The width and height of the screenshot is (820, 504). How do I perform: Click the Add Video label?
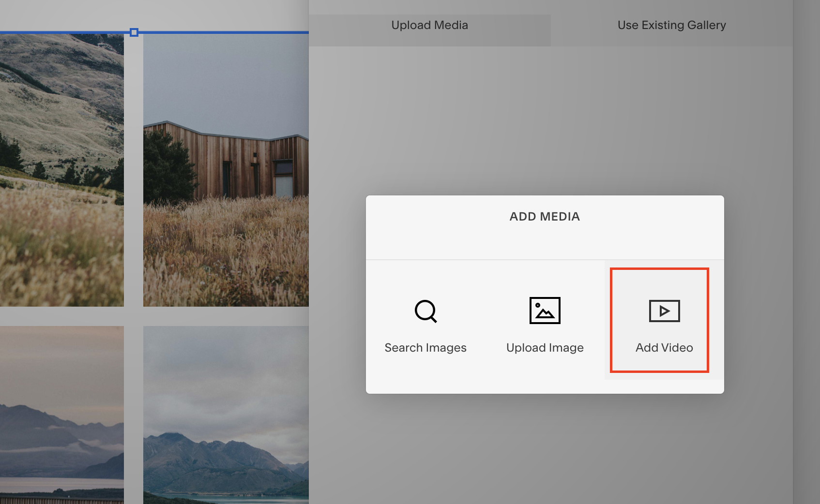pyautogui.click(x=664, y=348)
